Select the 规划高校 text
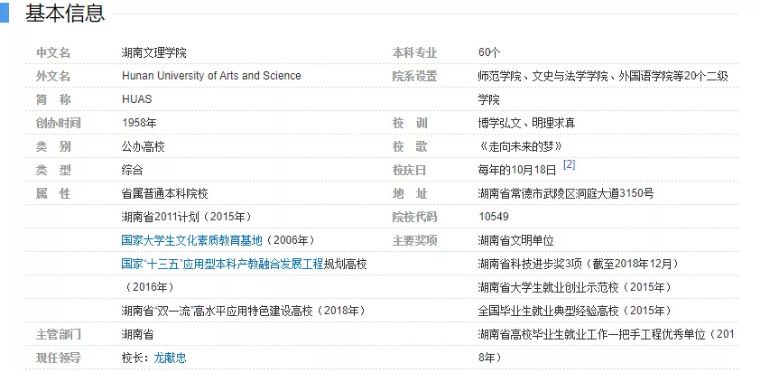Image resolution: width=760 pixels, height=371 pixels. click(345, 264)
